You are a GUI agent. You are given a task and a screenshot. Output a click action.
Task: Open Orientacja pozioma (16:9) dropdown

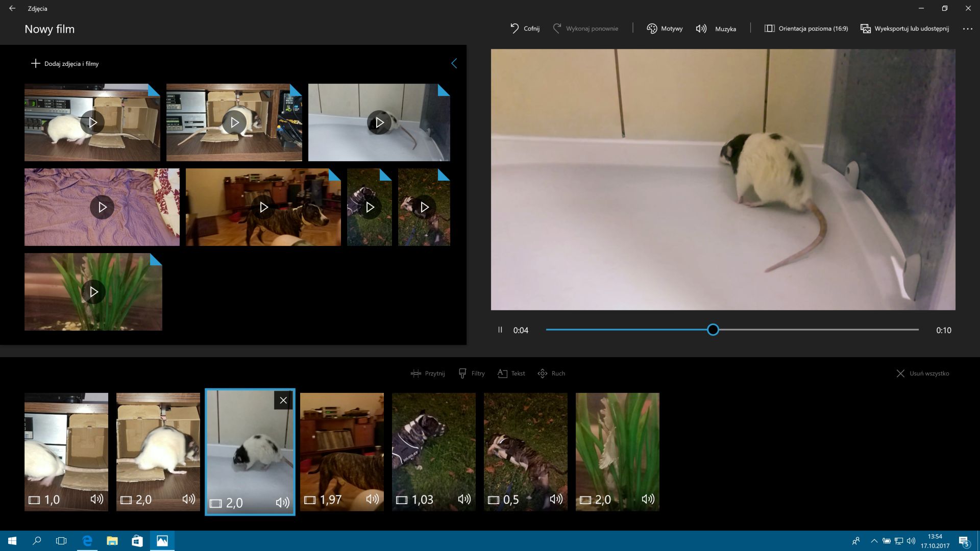806,29
